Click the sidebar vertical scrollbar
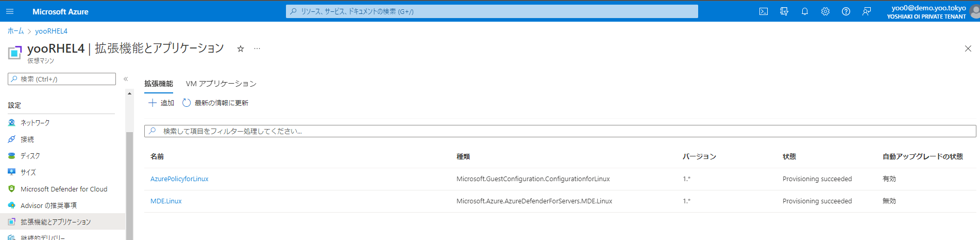The width and height of the screenshot is (980, 240). pyautogui.click(x=129, y=186)
